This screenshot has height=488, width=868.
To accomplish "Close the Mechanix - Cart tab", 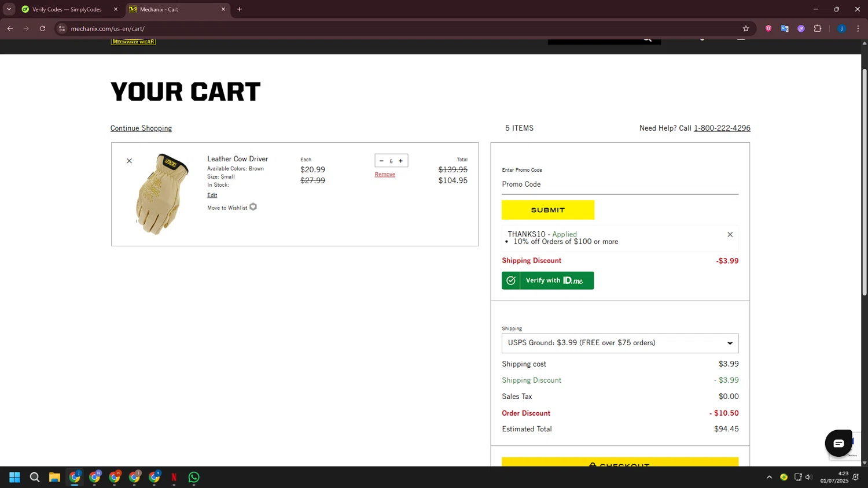I will 223,9.
